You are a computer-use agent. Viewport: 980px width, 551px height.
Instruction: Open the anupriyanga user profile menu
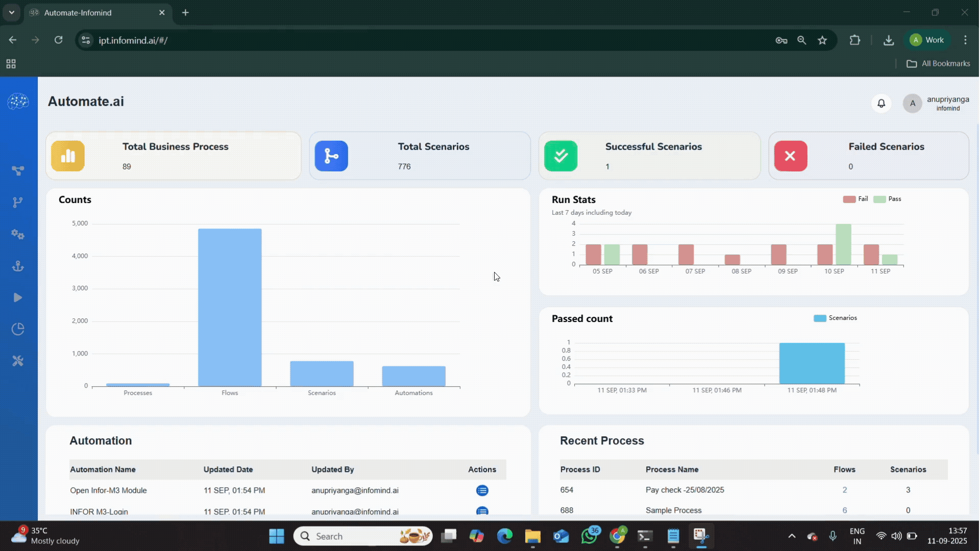[x=936, y=103]
